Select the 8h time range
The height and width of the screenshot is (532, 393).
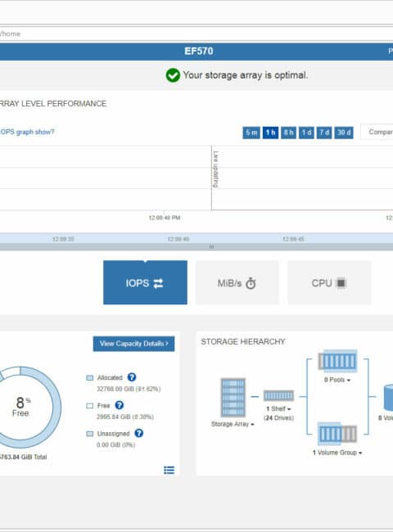(289, 133)
